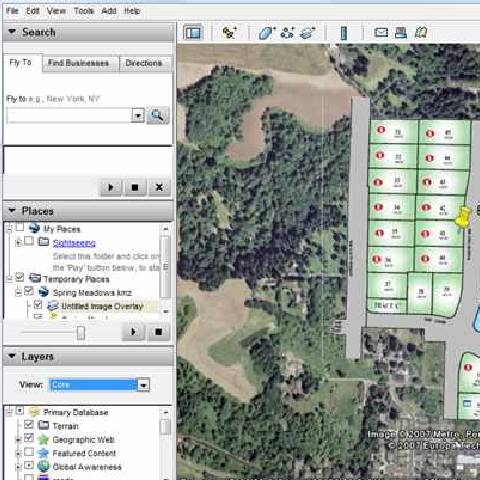Viewport: 480px width, 480px height.
Task: Click the Add Placemark toolbar icon
Action: pos(229,33)
